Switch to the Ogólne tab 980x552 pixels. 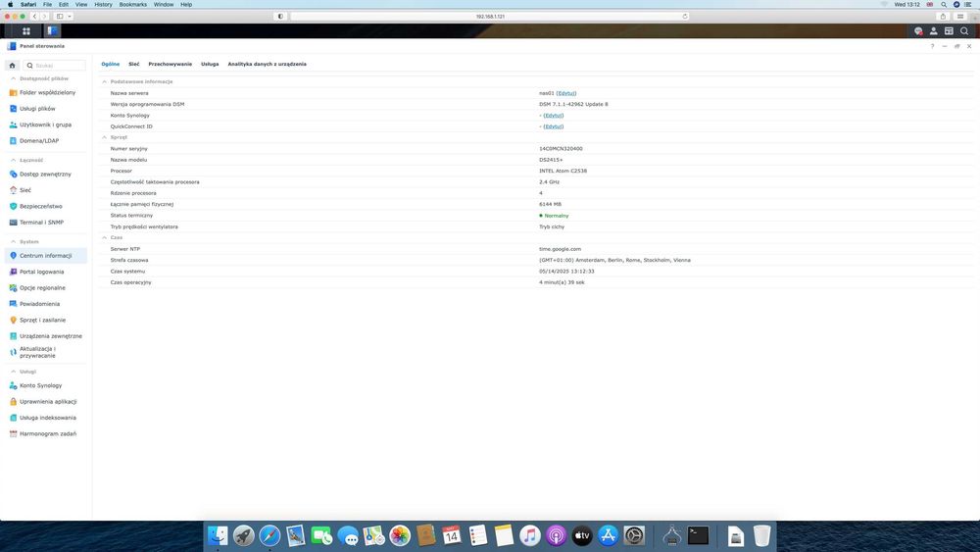[111, 64]
